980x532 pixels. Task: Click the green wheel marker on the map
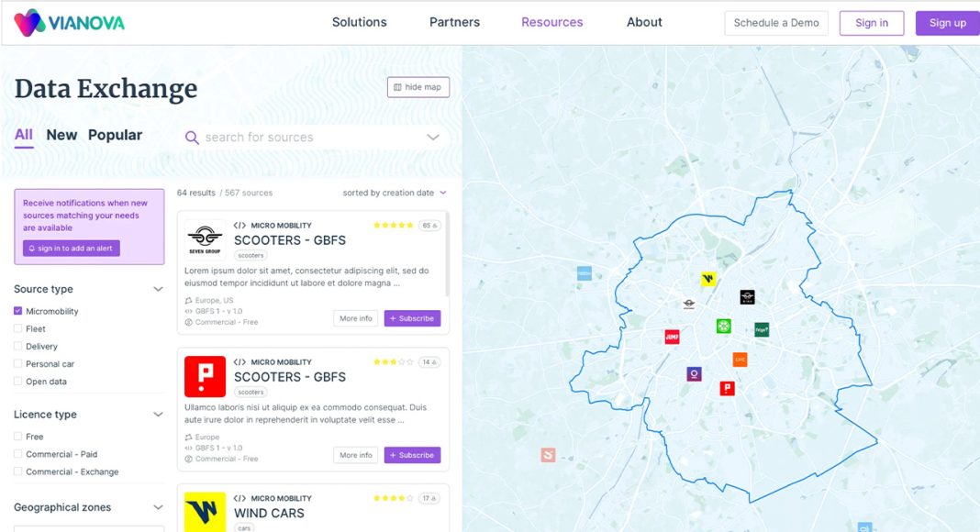point(724,326)
